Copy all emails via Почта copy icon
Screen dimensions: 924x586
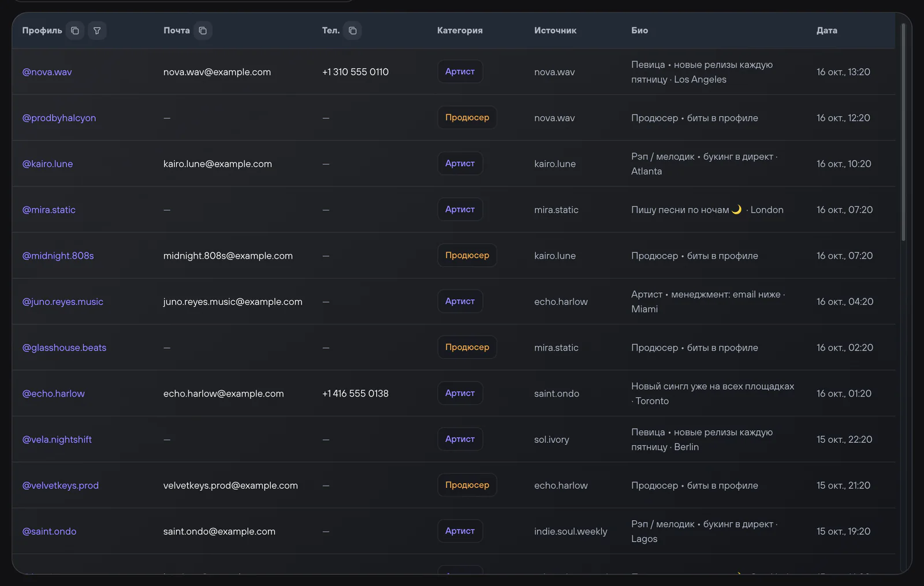point(203,31)
